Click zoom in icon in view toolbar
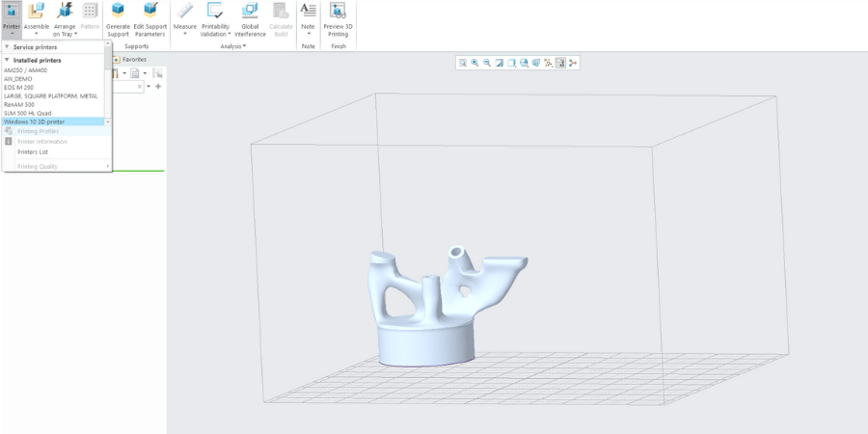The height and width of the screenshot is (434, 868). click(475, 63)
